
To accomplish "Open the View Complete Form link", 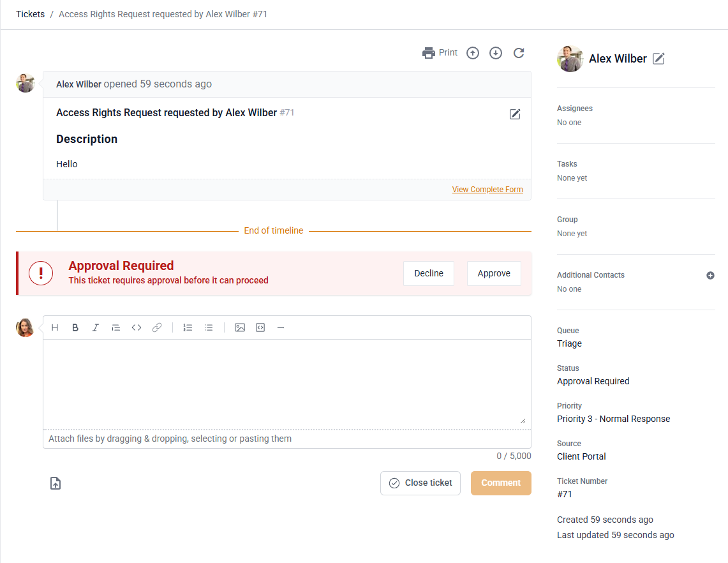I will [487, 190].
